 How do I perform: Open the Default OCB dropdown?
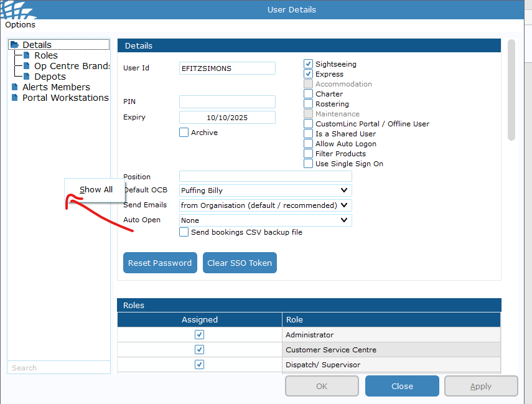coord(344,190)
